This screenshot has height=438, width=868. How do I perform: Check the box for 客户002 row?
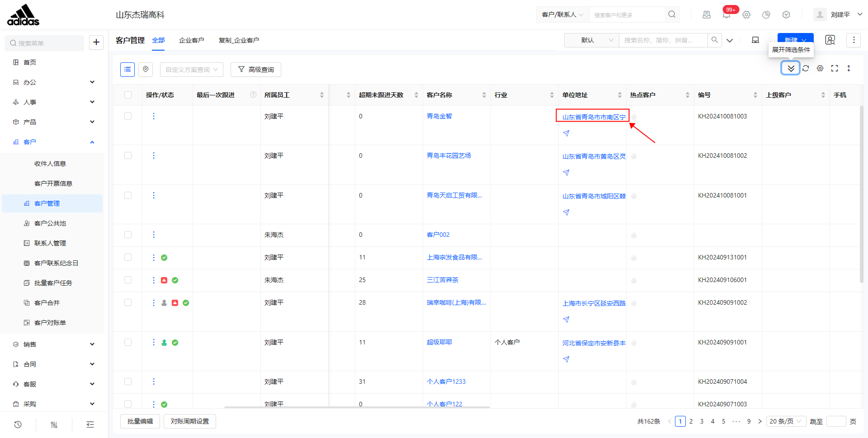[128, 235]
